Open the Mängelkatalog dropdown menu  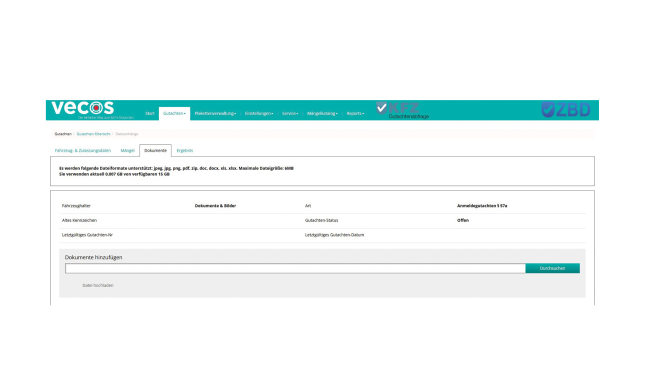coord(322,114)
